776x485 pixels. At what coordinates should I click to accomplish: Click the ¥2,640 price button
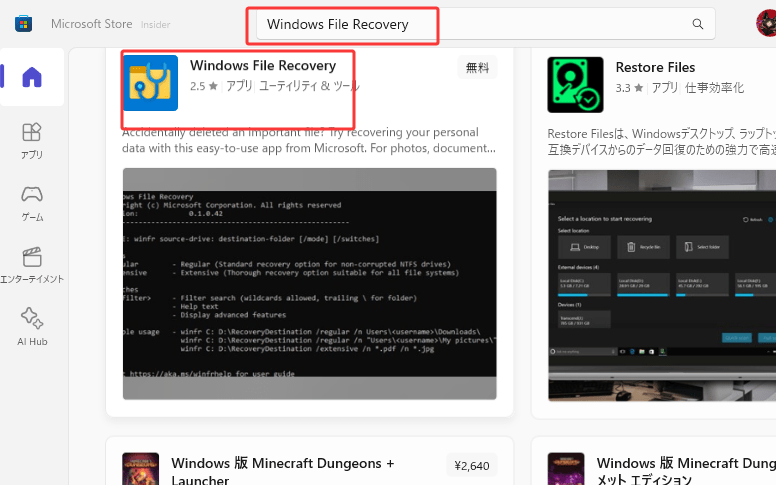472,465
